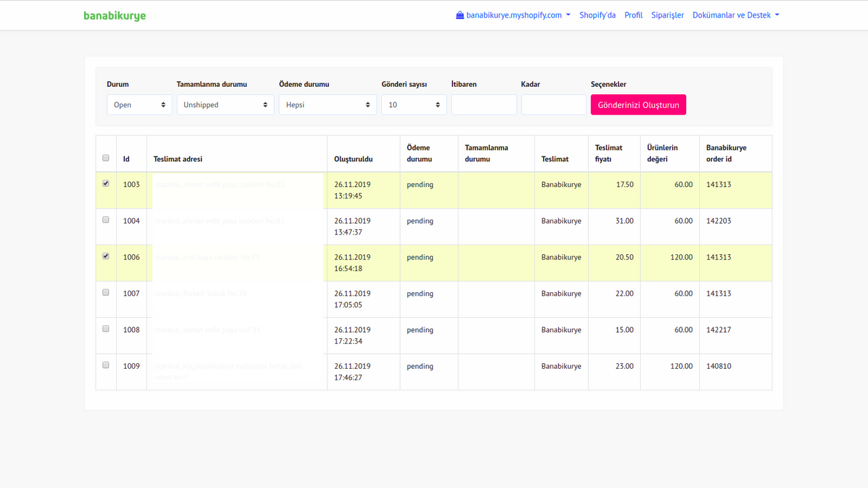Open the Siparişler nav item
This screenshot has width=868, height=488.
point(667,15)
